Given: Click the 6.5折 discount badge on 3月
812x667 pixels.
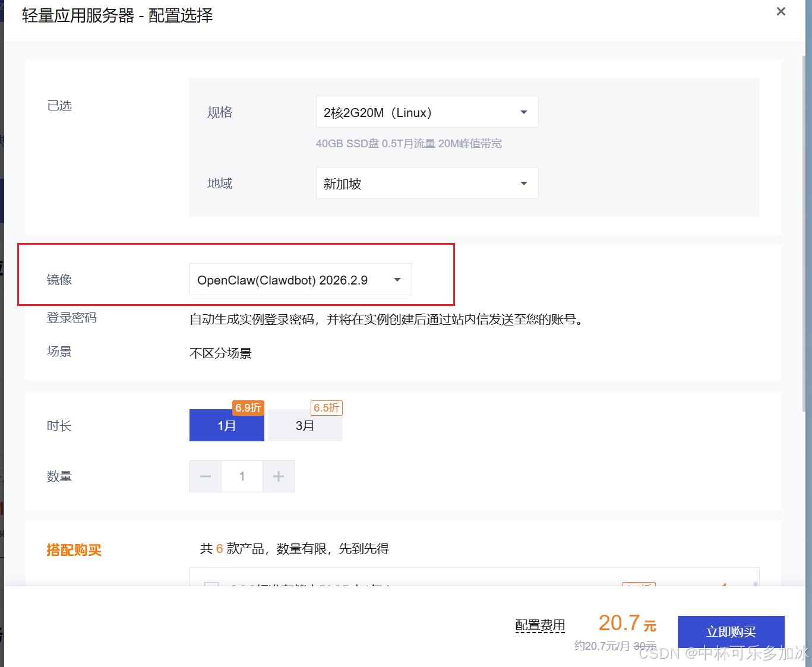Looking at the screenshot, I should click(326, 407).
